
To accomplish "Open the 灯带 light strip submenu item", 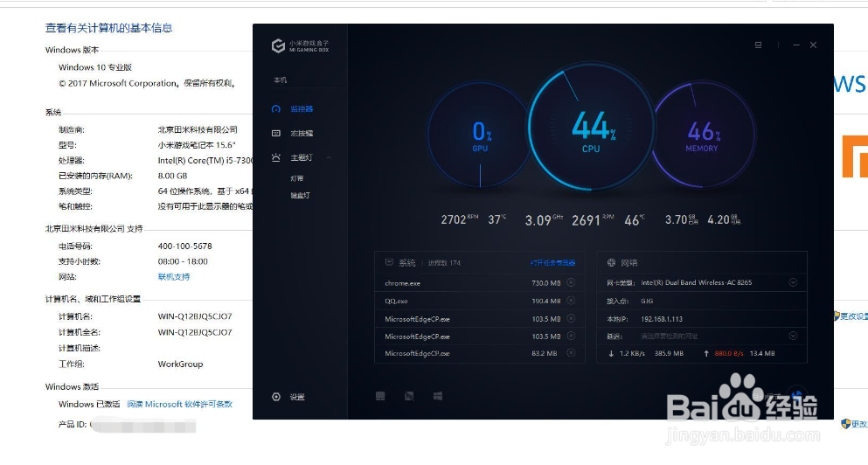I will click(296, 178).
